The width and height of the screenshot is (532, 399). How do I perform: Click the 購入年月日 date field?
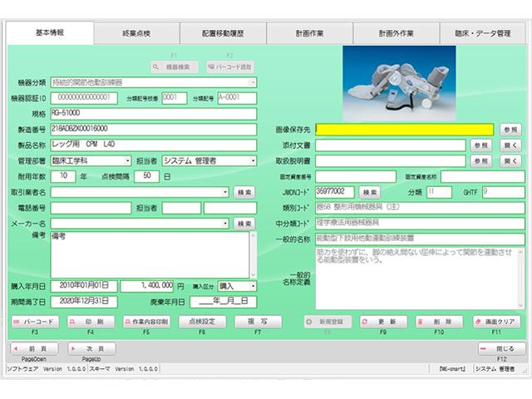[x=84, y=286]
